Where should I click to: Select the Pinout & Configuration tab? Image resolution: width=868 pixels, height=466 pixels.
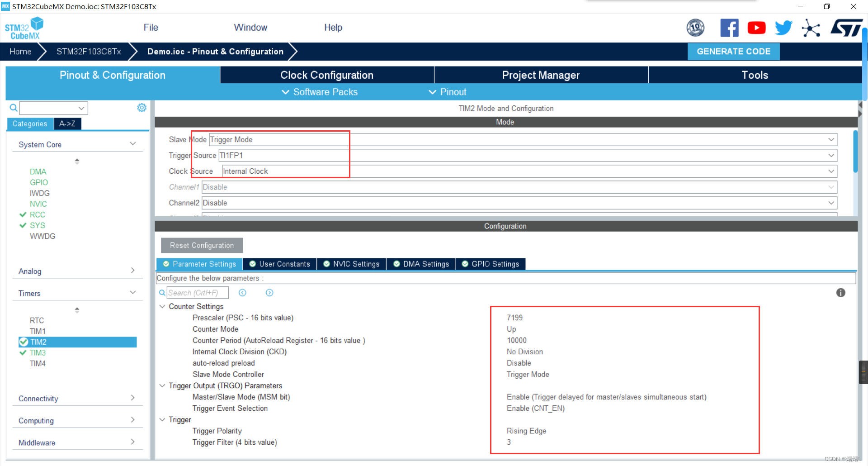pos(113,75)
